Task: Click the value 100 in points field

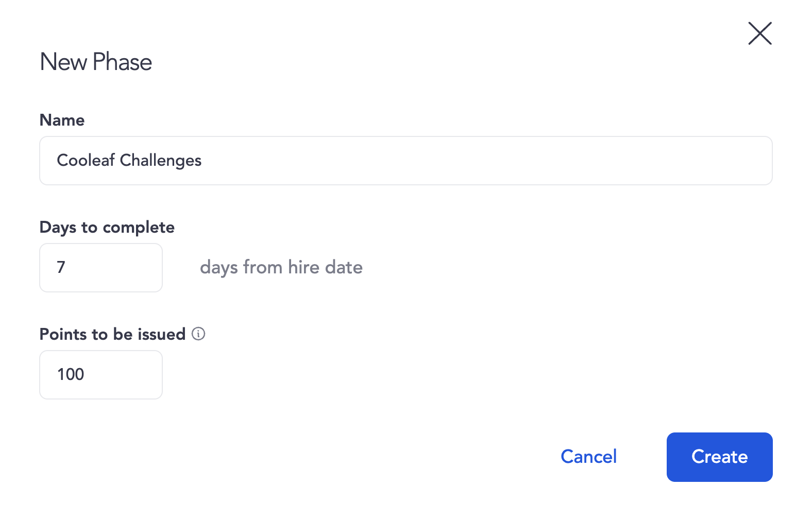Action: tap(71, 374)
